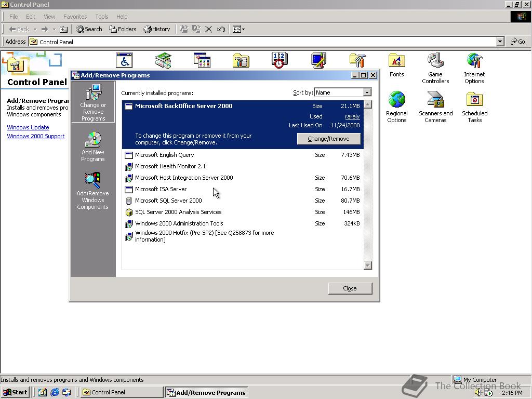Viewport: 532px width, 399px height.
Task: Click the Start button
Action: pos(16,392)
